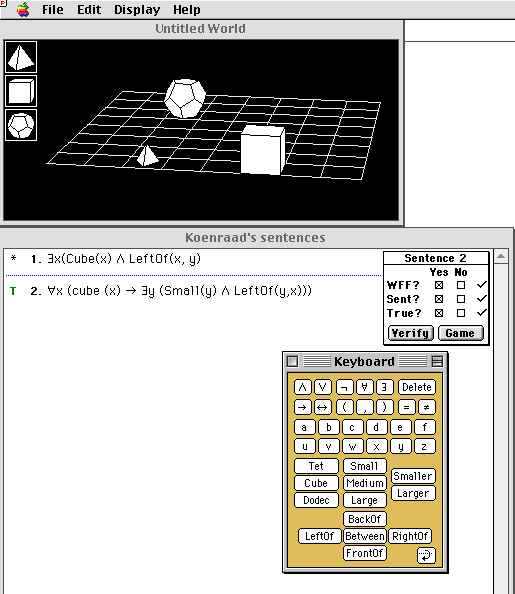Image resolution: width=515 pixels, height=594 pixels.
Task: Click the large cube in the world
Action: pos(263,150)
